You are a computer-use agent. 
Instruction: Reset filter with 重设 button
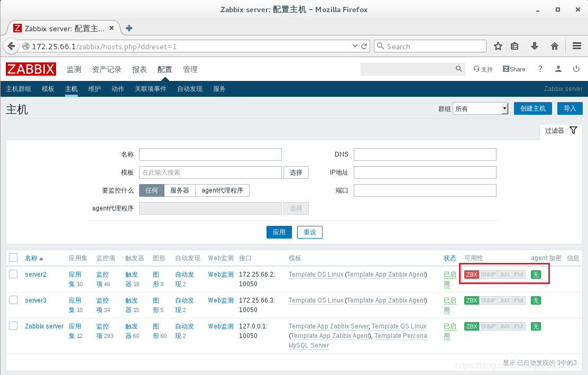point(310,232)
